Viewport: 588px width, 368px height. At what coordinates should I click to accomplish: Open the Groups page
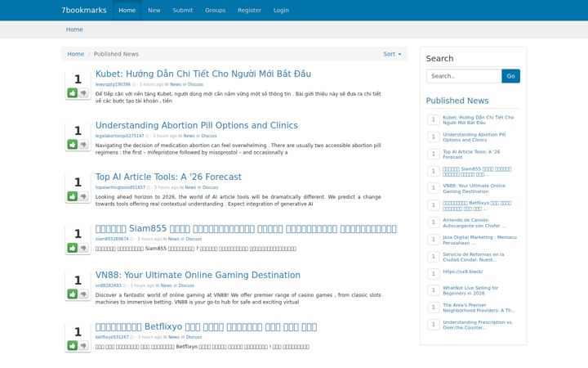coord(216,10)
